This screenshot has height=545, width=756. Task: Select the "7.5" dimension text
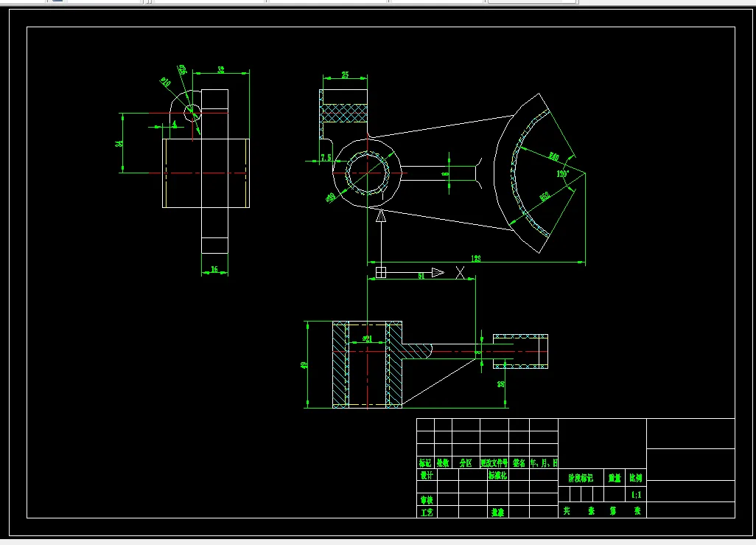326,157
